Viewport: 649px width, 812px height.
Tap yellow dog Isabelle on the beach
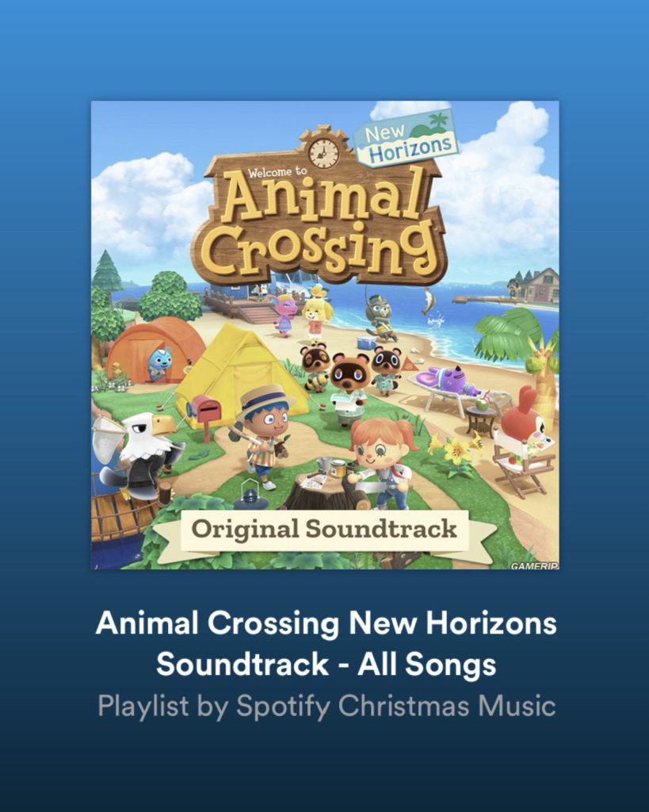317,314
